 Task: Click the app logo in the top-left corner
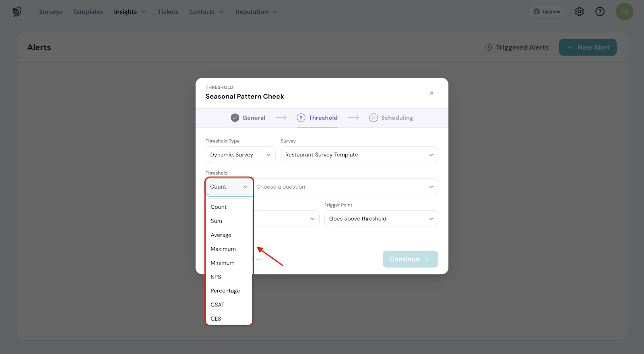coord(17,12)
